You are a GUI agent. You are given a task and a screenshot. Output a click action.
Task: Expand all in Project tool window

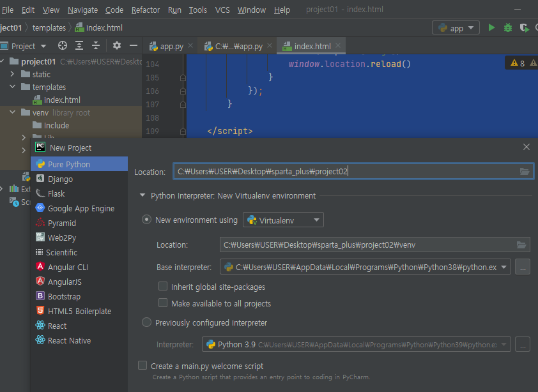[79, 45]
